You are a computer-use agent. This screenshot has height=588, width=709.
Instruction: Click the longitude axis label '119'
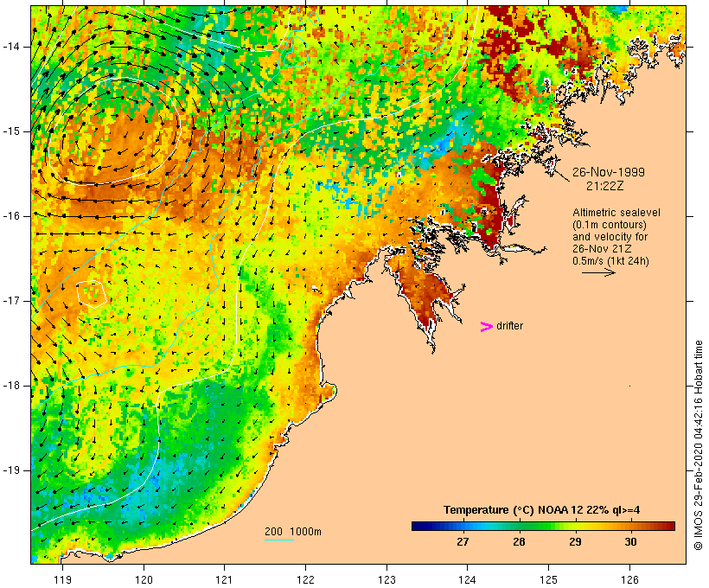coord(62,579)
